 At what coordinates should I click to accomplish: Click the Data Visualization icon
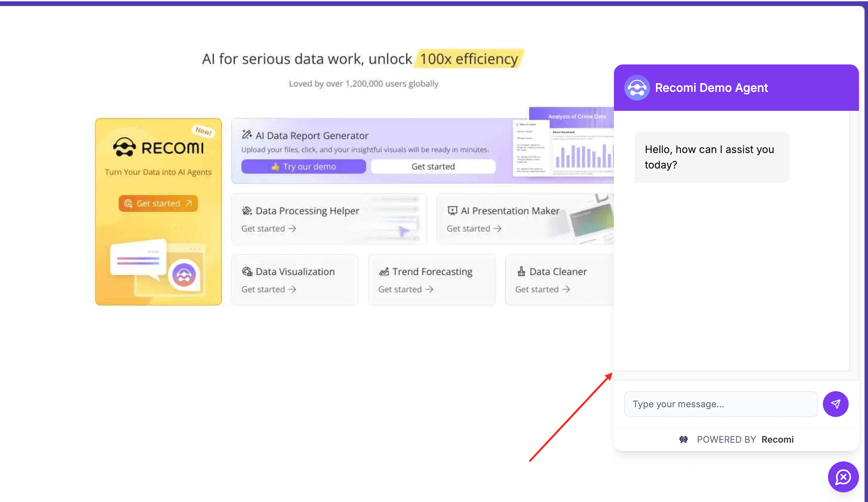pos(247,271)
